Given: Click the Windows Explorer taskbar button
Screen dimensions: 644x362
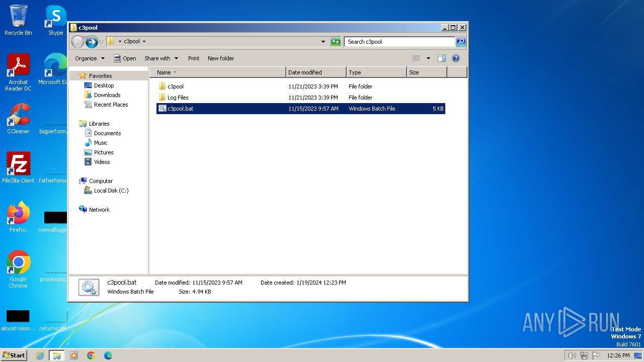Looking at the screenshot, I should (56, 355).
